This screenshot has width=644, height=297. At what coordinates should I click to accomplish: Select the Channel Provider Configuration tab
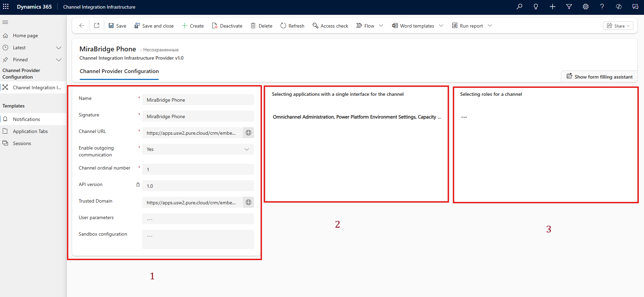[119, 71]
